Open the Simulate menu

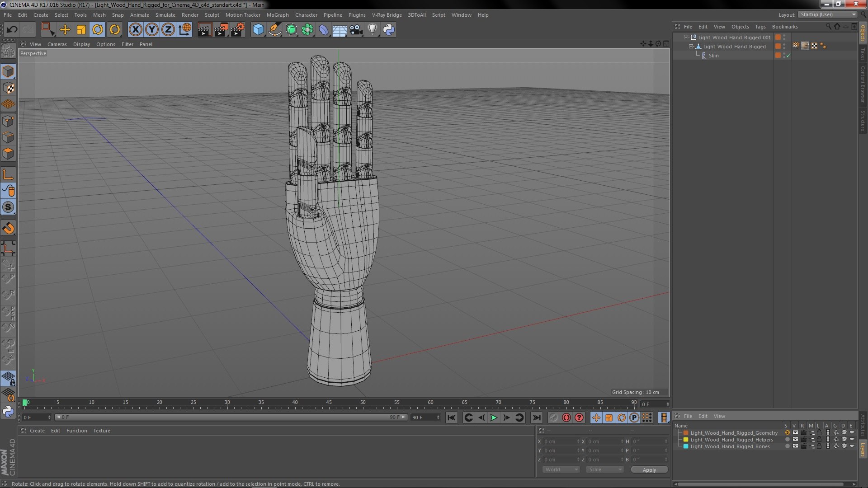pyautogui.click(x=165, y=15)
